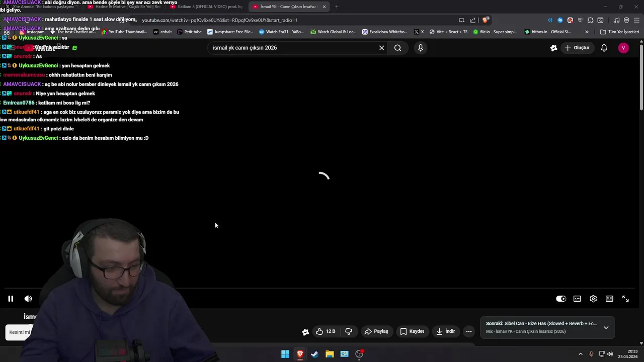The width and height of the screenshot is (644, 362).
Task: Click the sparkle icon left of like button
Action: [x=305, y=332]
